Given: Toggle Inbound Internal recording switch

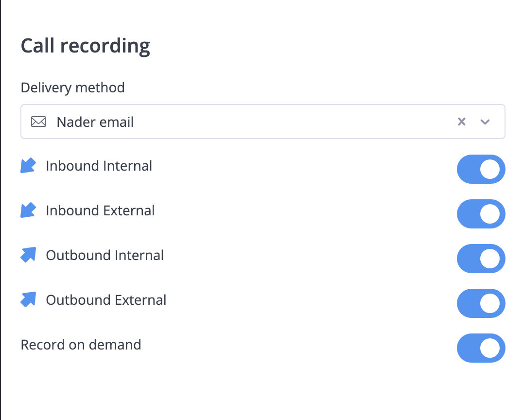Looking at the screenshot, I should point(481,169).
